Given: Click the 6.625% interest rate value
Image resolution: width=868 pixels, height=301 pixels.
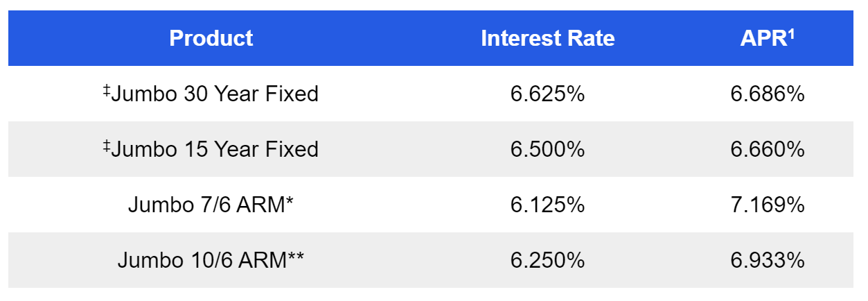Looking at the screenshot, I should (x=547, y=94).
